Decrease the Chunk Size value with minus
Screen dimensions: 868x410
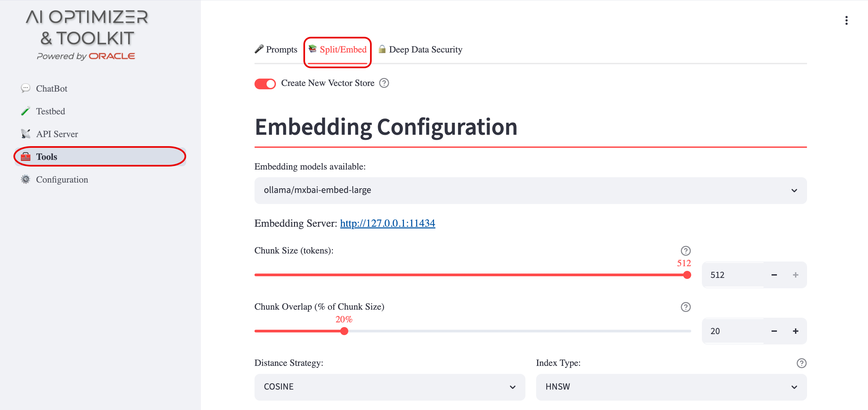774,275
